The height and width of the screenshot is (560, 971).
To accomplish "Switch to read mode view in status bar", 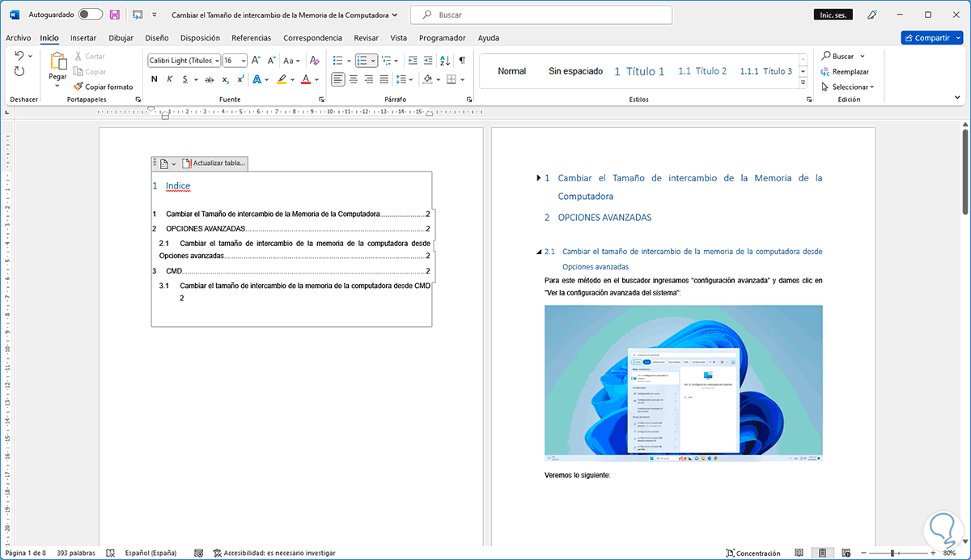I will (x=799, y=553).
